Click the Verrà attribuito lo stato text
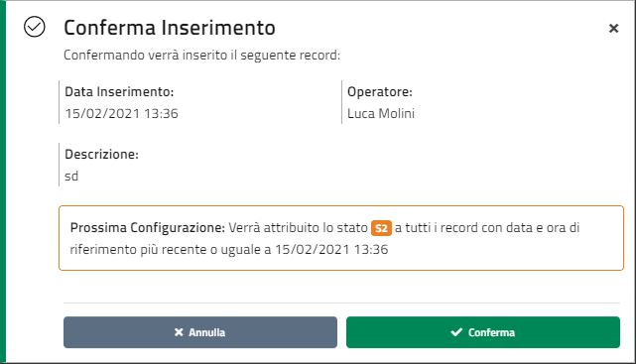This screenshot has height=364, width=636. 298,228
